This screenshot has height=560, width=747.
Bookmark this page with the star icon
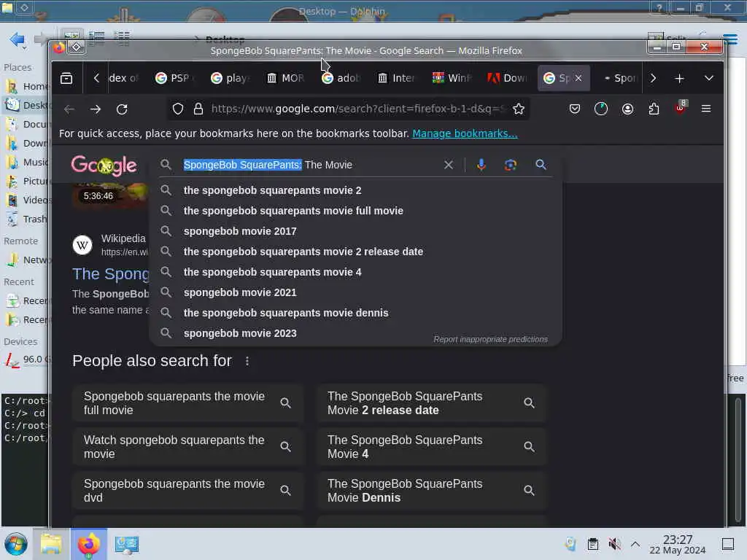[x=519, y=109]
